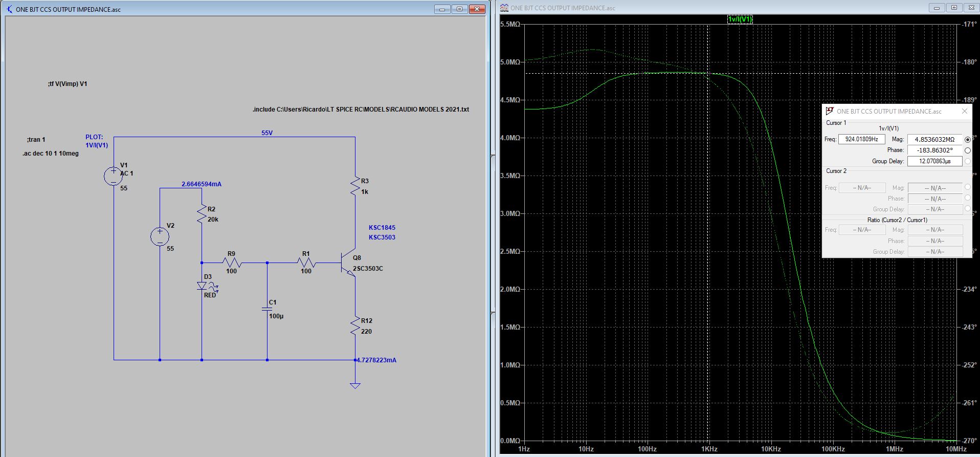Select the Cursor 1 Group Delay radio button
Viewport: 980px width, 457px height.
click(x=967, y=161)
